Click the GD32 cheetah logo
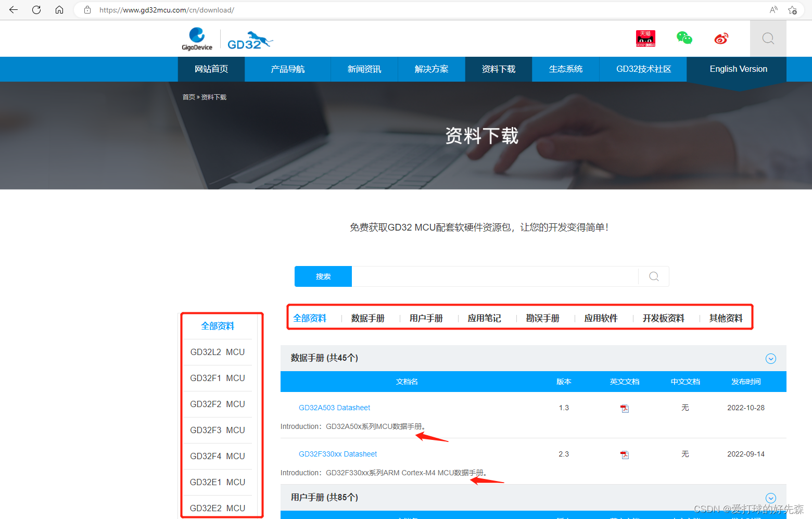Image resolution: width=812 pixels, height=519 pixels. [x=250, y=40]
